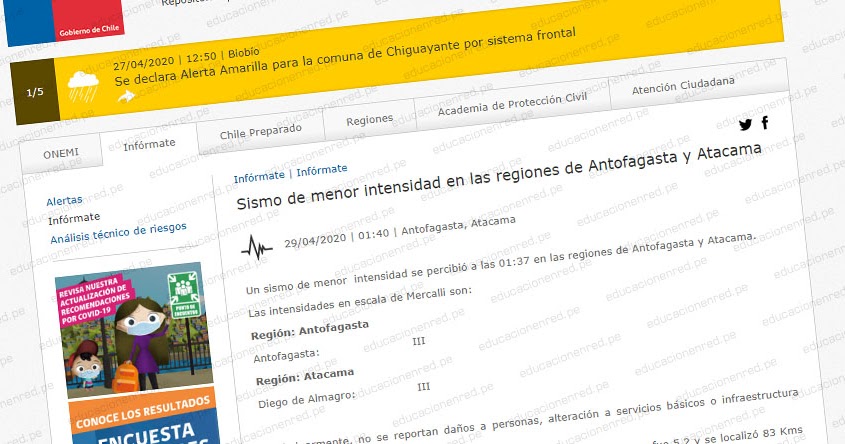The width and height of the screenshot is (845, 444).
Task: Click the sentence about escala de Mercalli
Action: (x=359, y=302)
